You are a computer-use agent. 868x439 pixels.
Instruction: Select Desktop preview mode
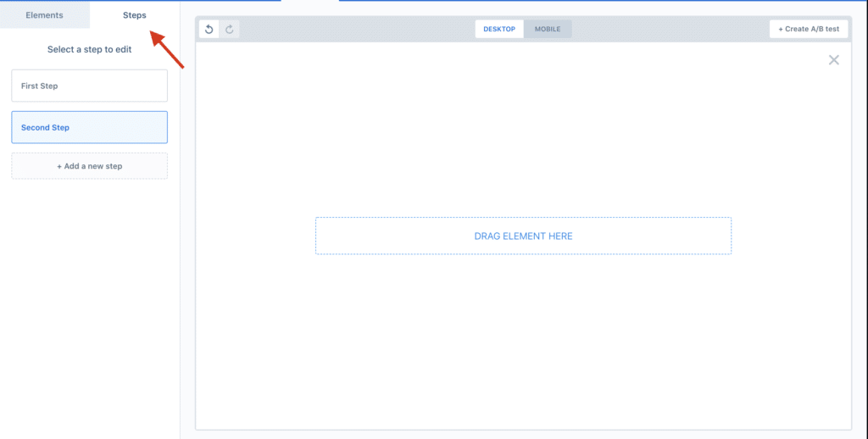(499, 30)
